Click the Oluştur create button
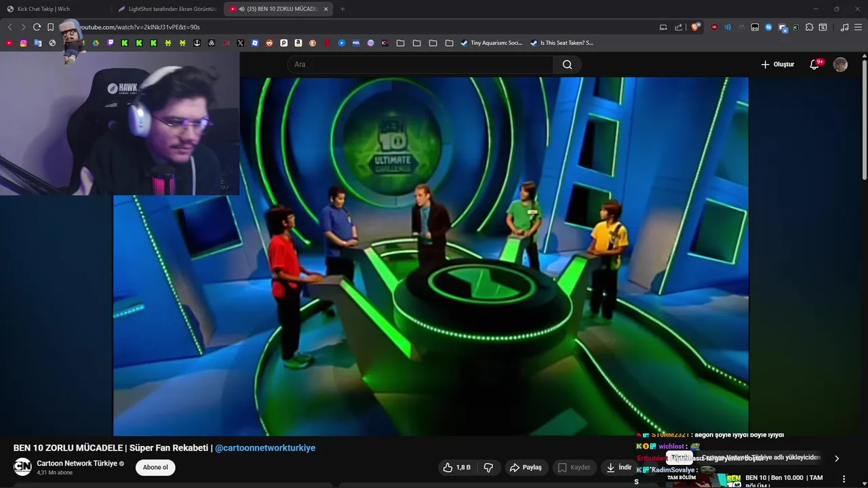 click(777, 64)
